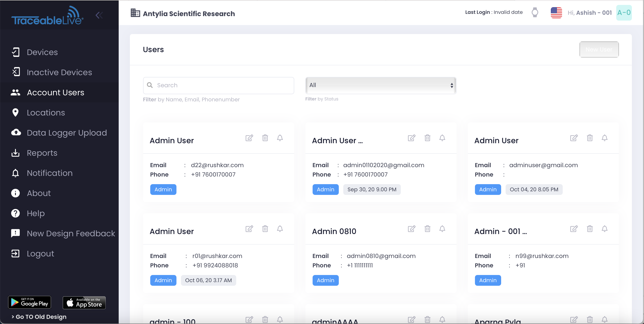
Task: Open notifications for d22@rushkar.com user
Action: 280,138
